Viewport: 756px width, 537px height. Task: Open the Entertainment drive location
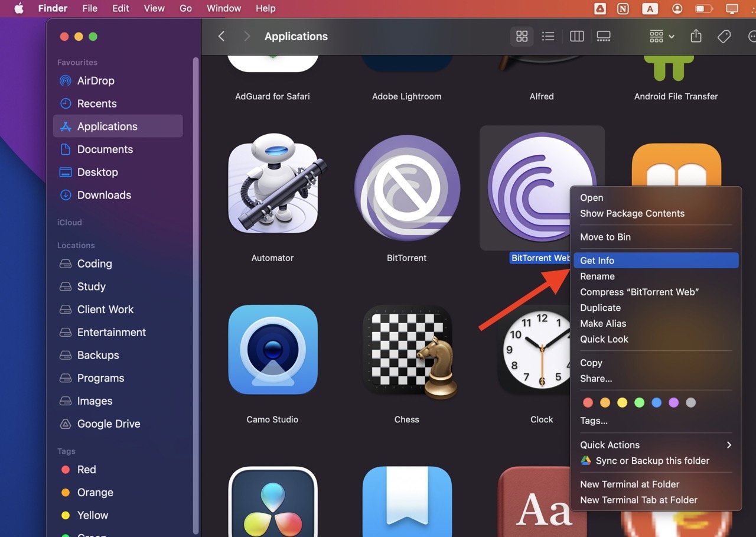(x=118, y=332)
